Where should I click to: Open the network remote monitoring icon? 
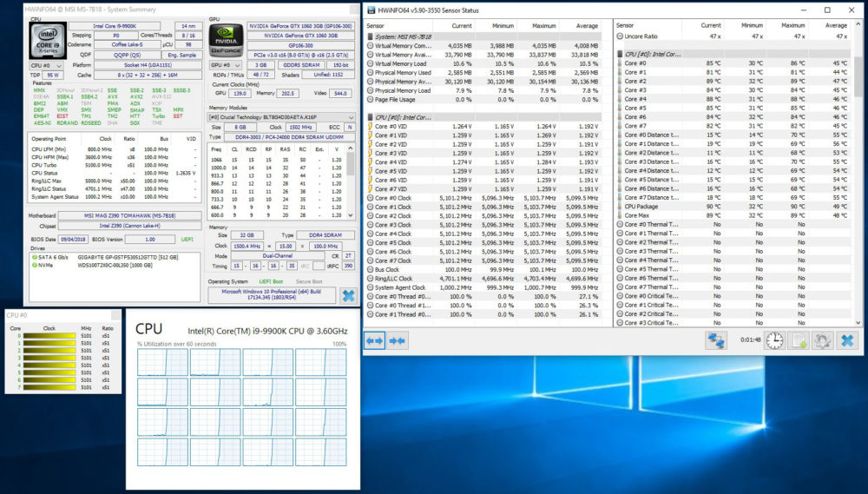(x=716, y=340)
